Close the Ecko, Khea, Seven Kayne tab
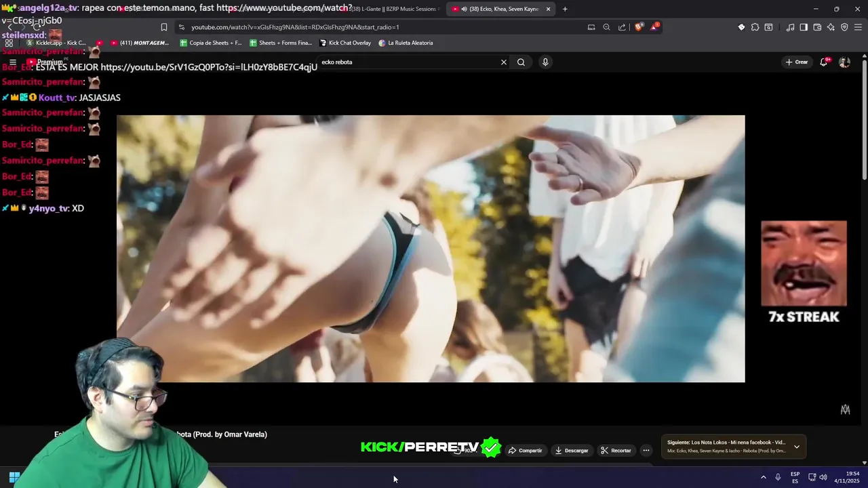The image size is (868, 488). (x=548, y=9)
